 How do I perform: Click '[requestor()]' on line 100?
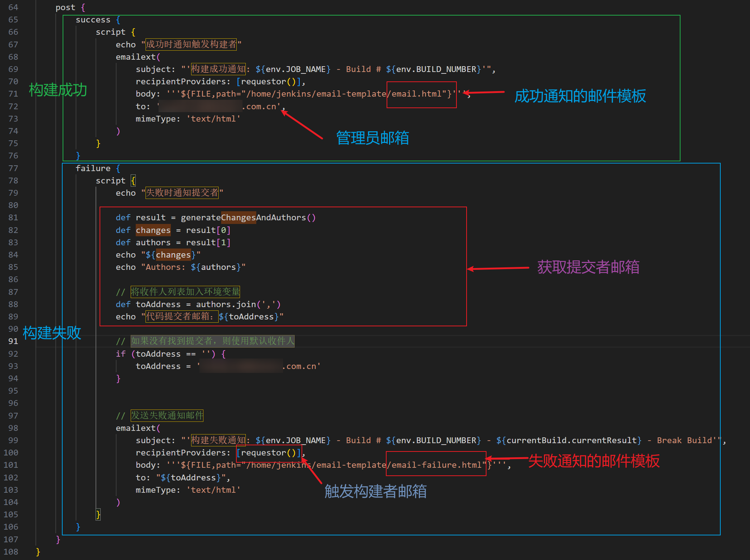[x=269, y=453]
